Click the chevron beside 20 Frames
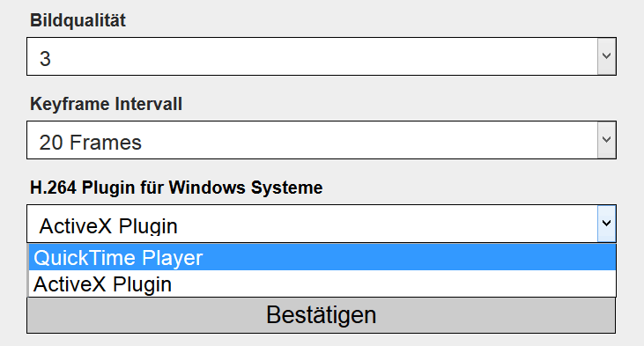The width and height of the screenshot is (644, 346). click(x=607, y=140)
